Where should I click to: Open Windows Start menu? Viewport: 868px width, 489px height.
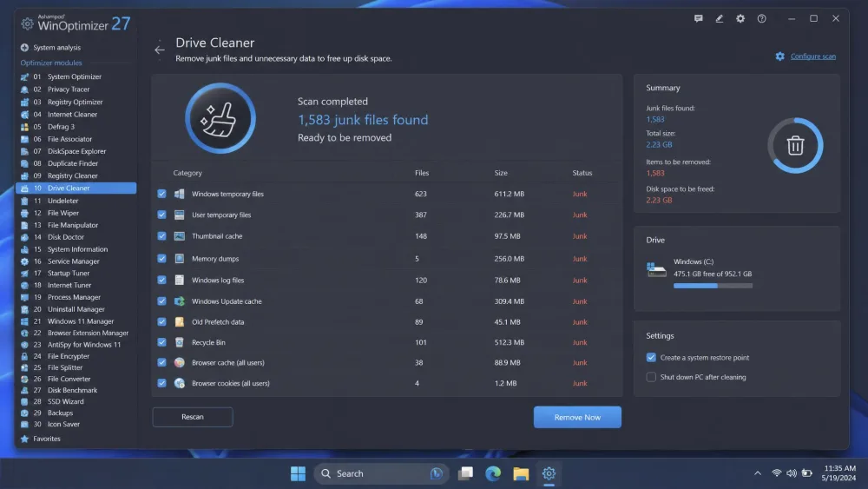(x=298, y=473)
